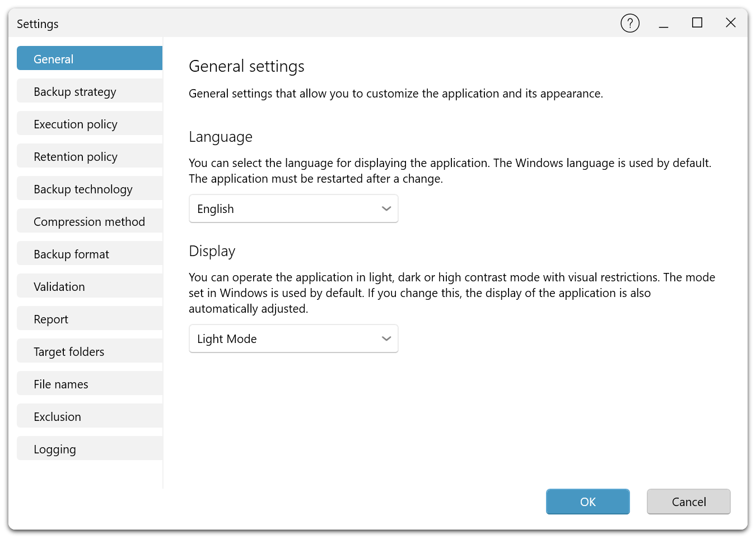
Task: Expand the Light Mode display dropdown
Action: [293, 339]
